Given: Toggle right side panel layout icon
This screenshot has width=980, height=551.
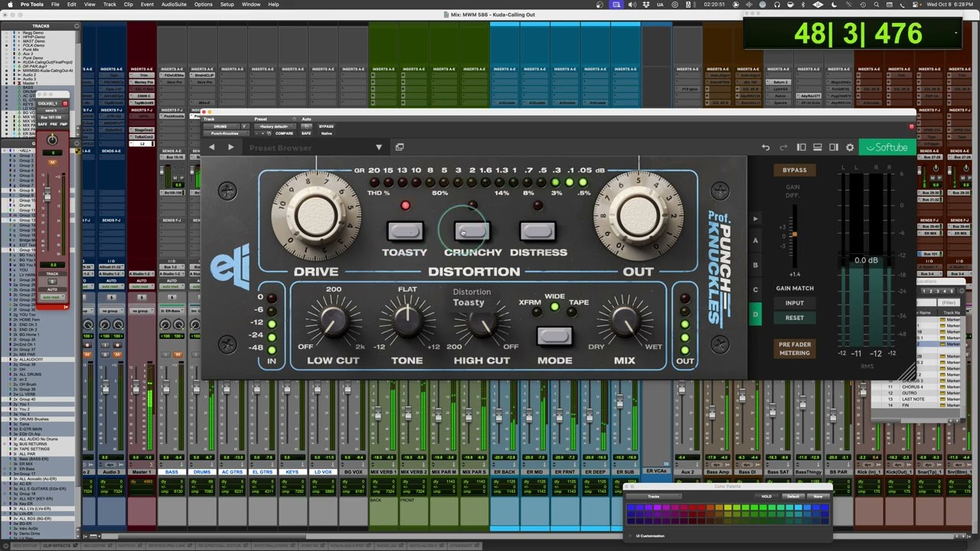Looking at the screenshot, I should 833,147.
